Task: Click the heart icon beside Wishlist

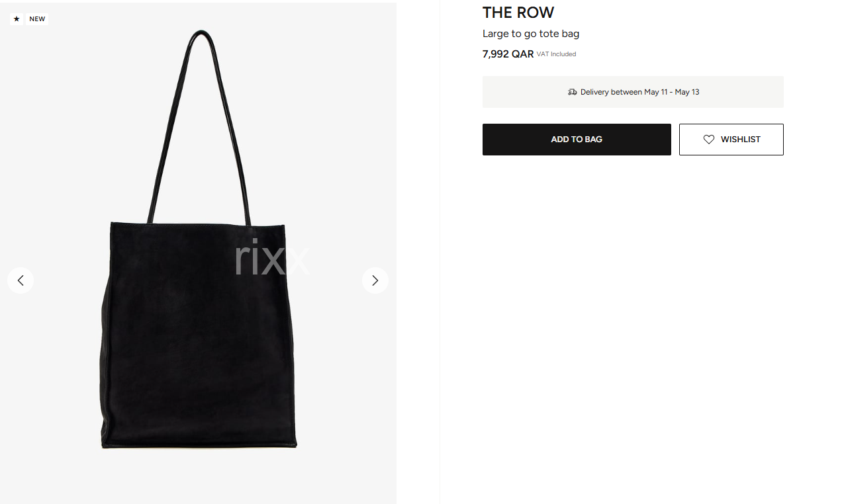Action: 709,140
